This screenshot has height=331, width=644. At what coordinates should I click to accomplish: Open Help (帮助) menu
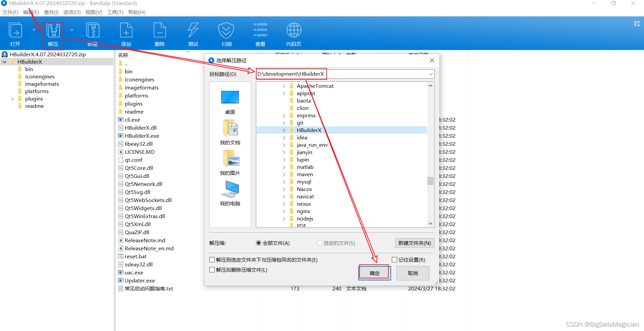(137, 12)
